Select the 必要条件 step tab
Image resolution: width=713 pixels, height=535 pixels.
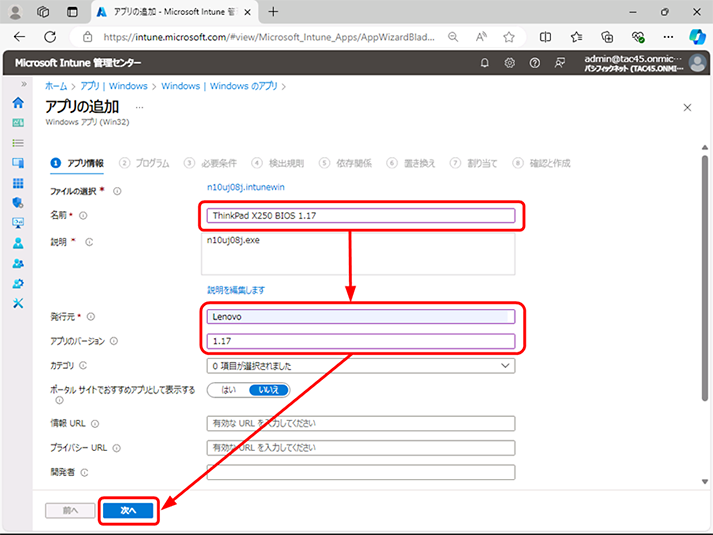[210, 163]
